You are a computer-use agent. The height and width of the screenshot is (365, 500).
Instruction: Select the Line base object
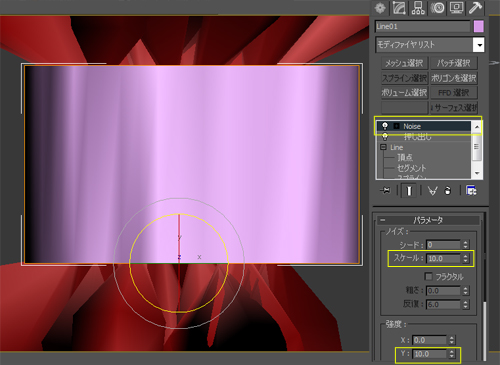[397, 147]
